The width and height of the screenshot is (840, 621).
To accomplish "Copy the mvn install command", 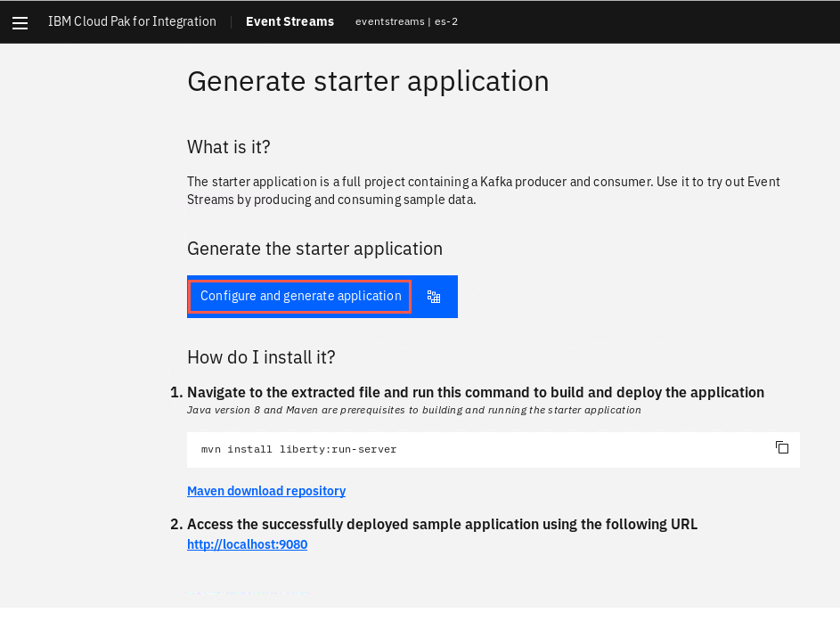I will pyautogui.click(x=782, y=447).
